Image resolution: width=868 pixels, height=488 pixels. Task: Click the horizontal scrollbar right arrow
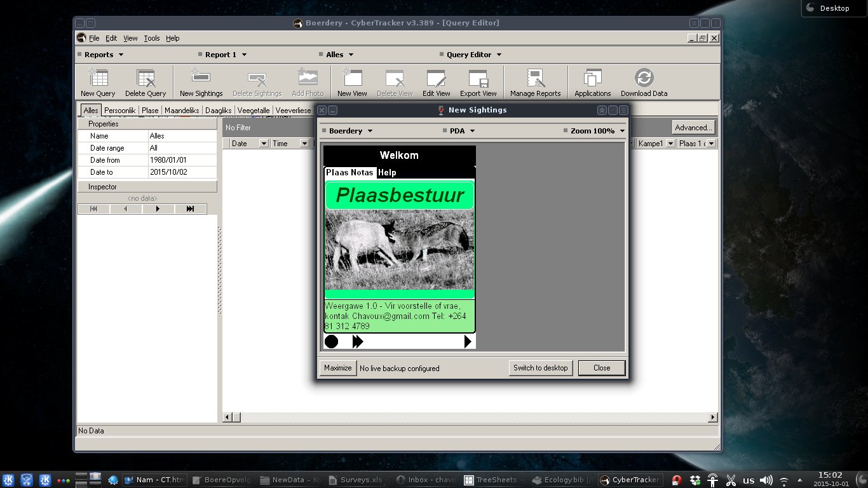coord(713,417)
